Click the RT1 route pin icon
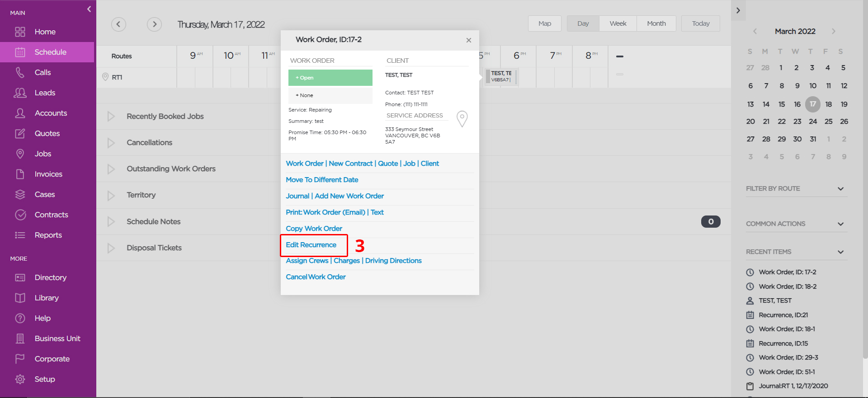868x398 pixels. click(x=105, y=77)
